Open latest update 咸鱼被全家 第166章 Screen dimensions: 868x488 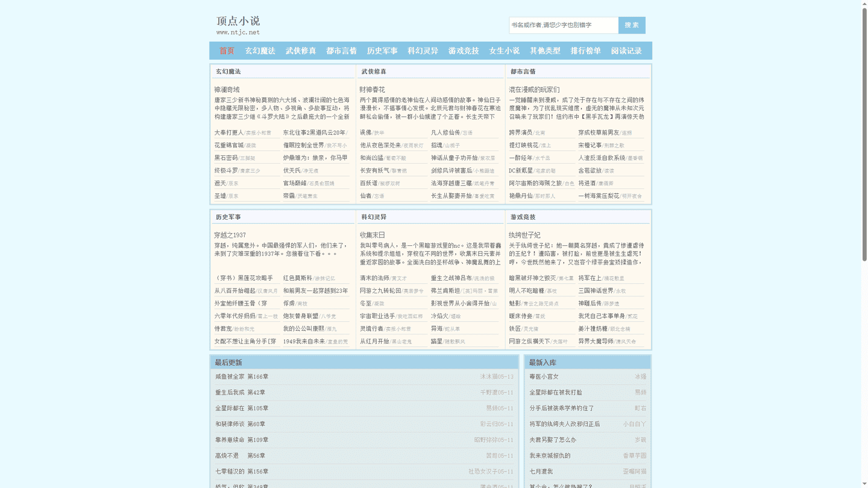point(242,377)
